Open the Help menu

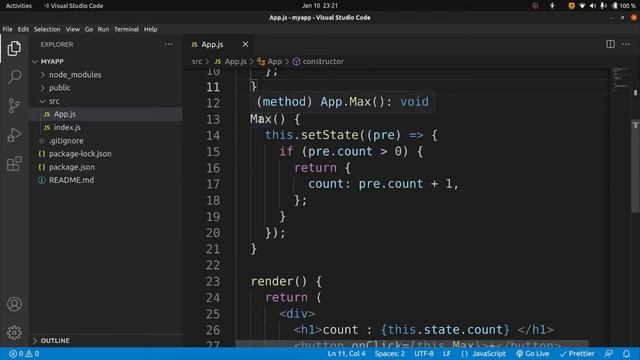[x=150, y=29]
